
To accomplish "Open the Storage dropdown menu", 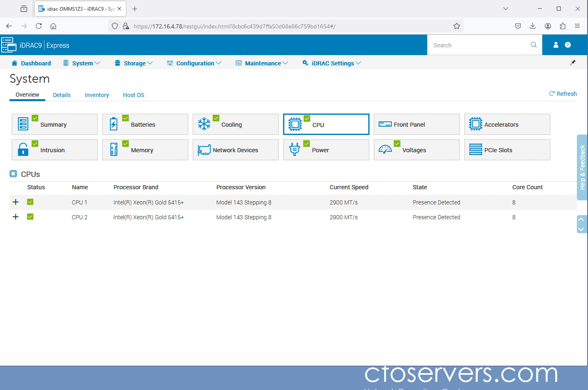I will [134, 63].
